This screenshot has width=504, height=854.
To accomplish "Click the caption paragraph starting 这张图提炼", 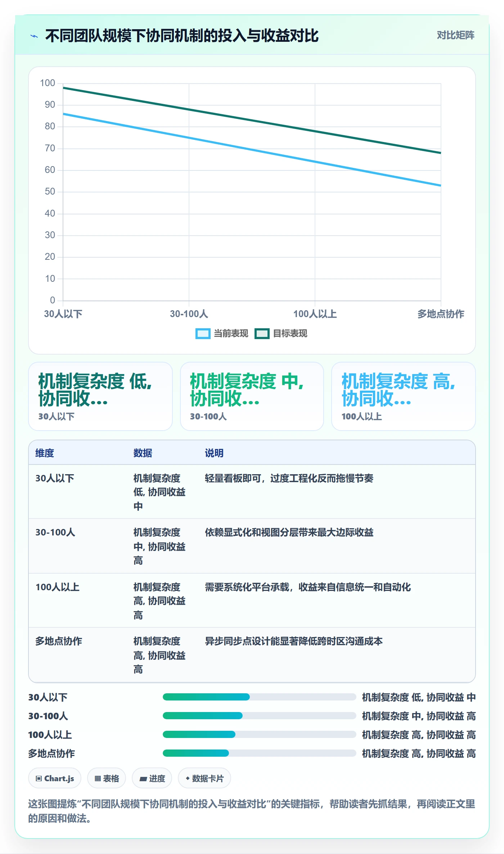I will pos(252,811).
